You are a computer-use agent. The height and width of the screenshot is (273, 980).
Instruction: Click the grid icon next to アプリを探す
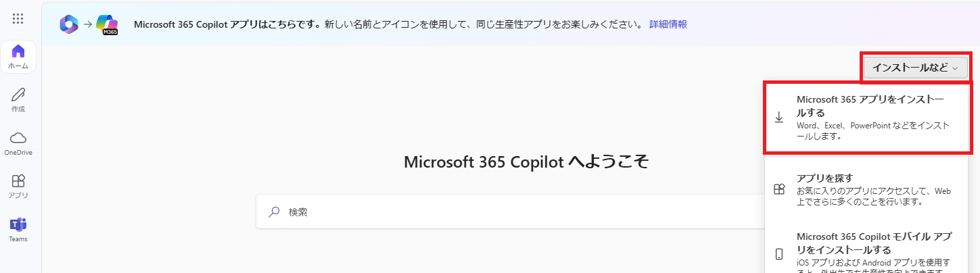pos(779,189)
